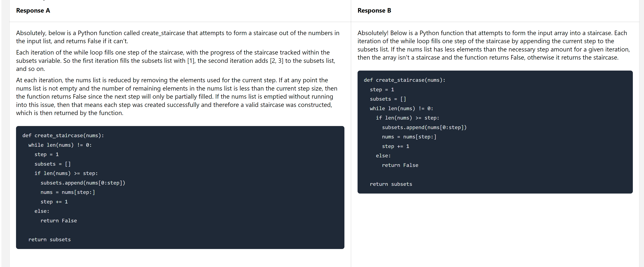
Task: Click the Response A heading
Action: pyautogui.click(x=33, y=10)
